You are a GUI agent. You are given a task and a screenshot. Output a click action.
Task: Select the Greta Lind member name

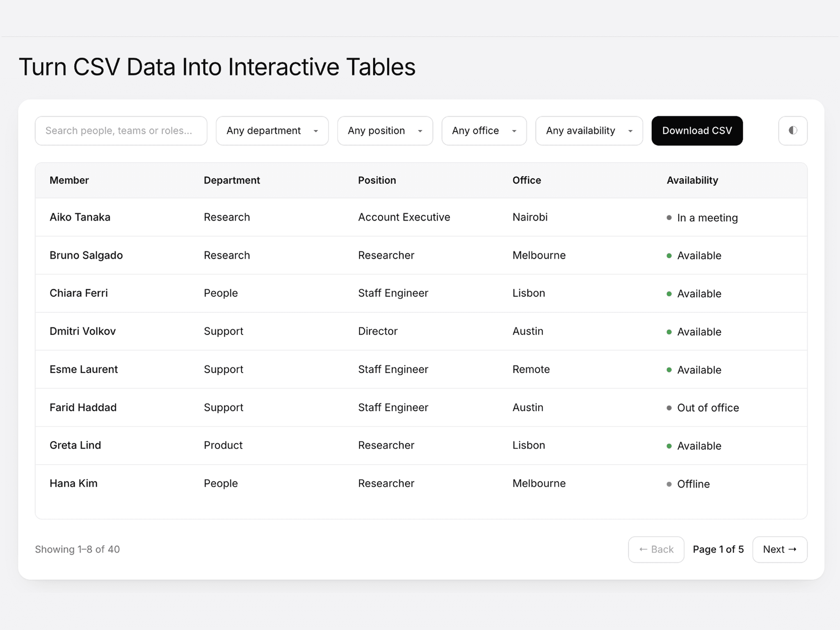[x=75, y=445]
